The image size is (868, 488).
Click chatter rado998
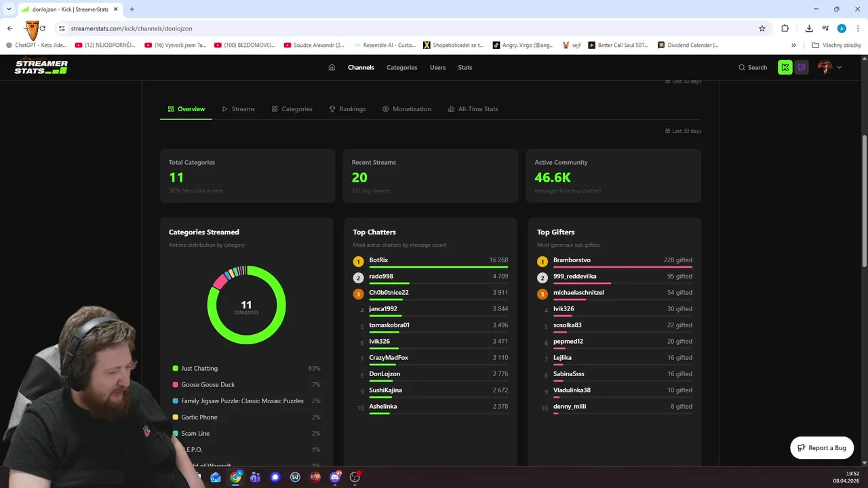point(381,277)
